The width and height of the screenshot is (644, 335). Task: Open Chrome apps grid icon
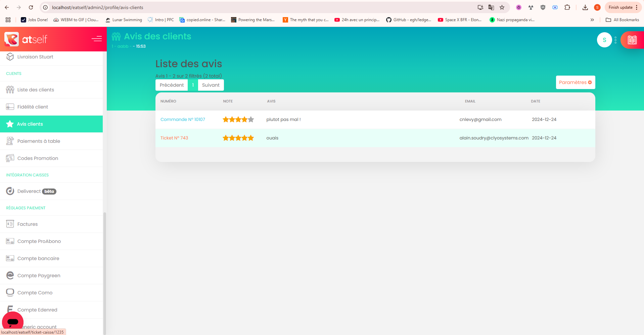coord(8,20)
